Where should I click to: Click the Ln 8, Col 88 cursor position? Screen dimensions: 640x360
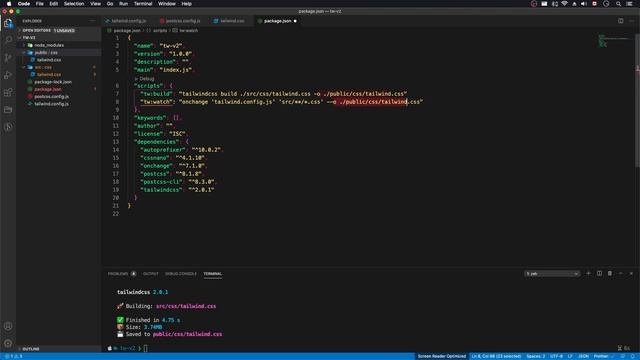pos(496,356)
